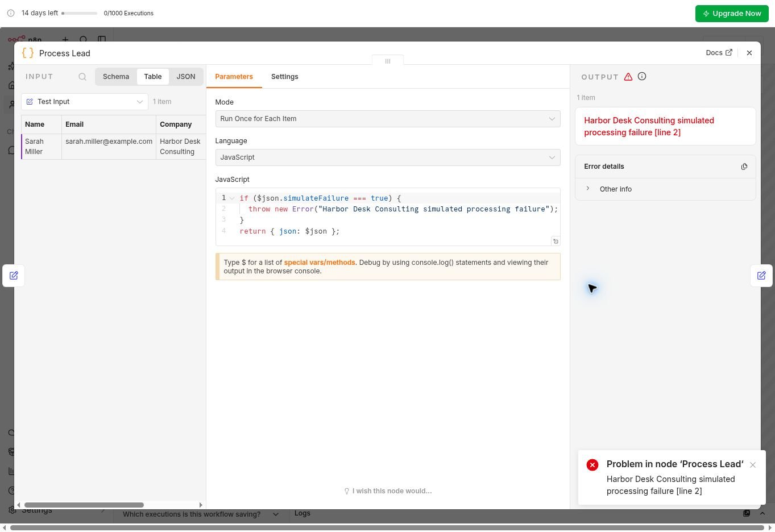Image resolution: width=775 pixels, height=532 pixels.
Task: Expand 'Which executions is this workflow saving?' dropdown
Action: point(201,514)
